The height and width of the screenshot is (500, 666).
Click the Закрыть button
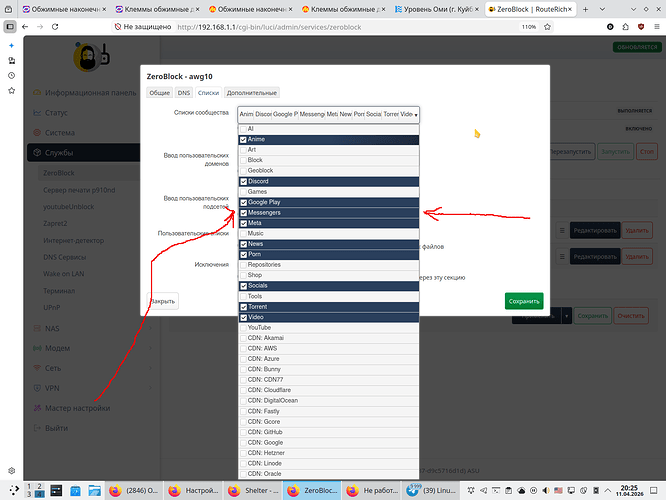click(163, 301)
